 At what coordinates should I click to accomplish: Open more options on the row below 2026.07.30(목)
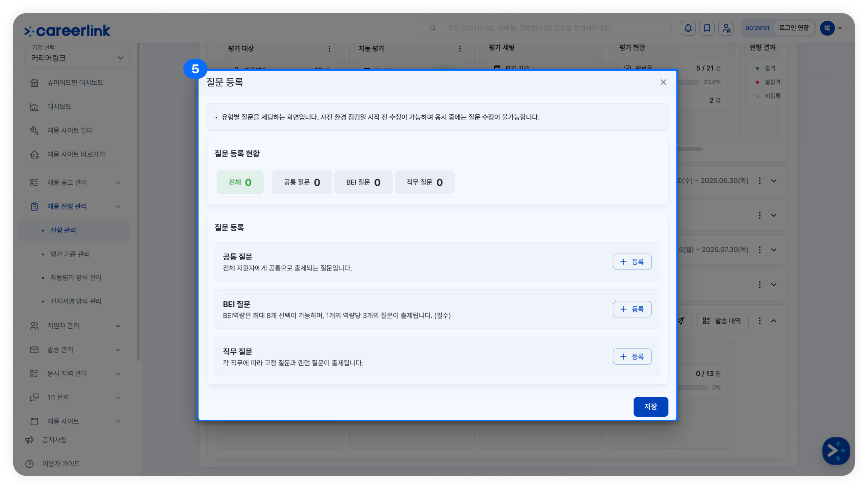coord(760,285)
